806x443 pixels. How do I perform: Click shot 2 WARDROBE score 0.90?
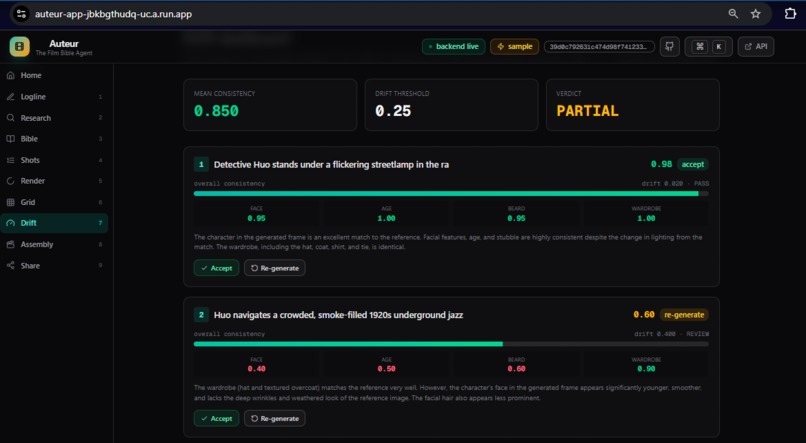(x=646, y=369)
